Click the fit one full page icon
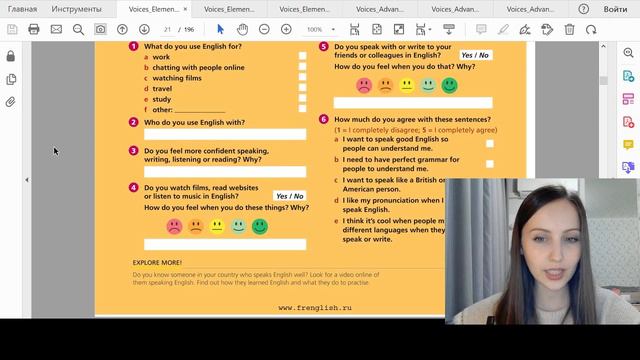The height and width of the screenshot is (360, 640). [x=377, y=29]
